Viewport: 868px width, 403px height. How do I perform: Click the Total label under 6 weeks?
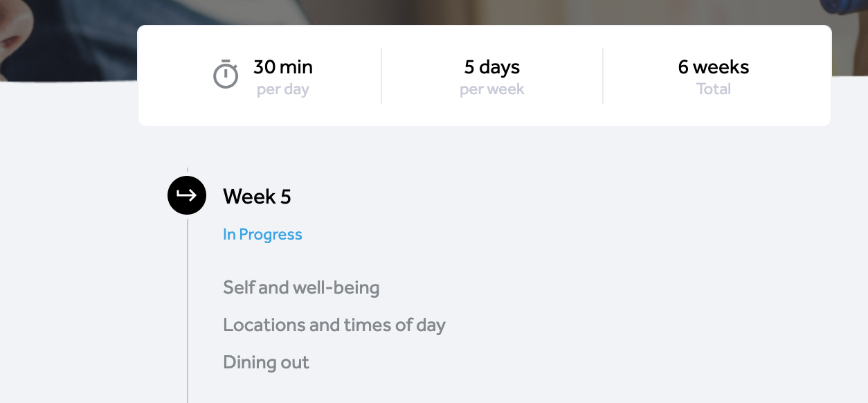714,89
